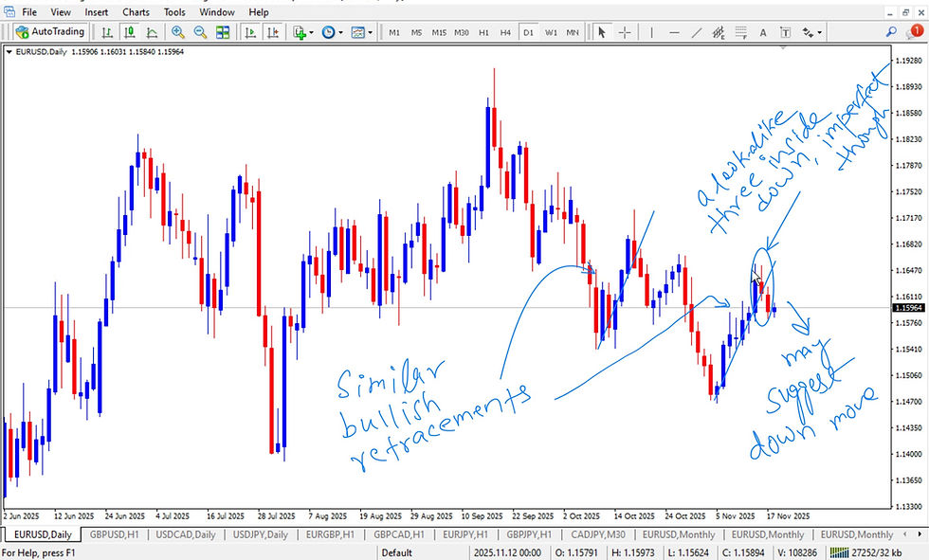Switch to GBPUSD,H1 chart tab
929x560 pixels.
115,534
